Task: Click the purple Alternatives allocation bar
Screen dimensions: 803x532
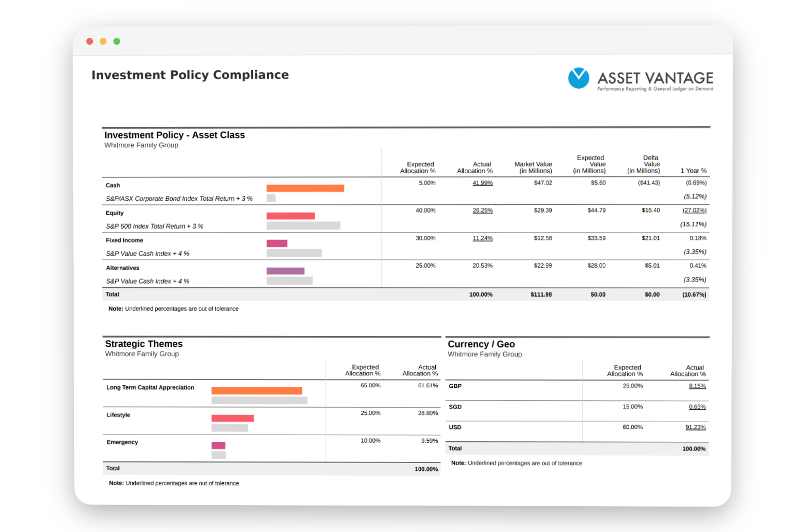Action: coord(285,271)
